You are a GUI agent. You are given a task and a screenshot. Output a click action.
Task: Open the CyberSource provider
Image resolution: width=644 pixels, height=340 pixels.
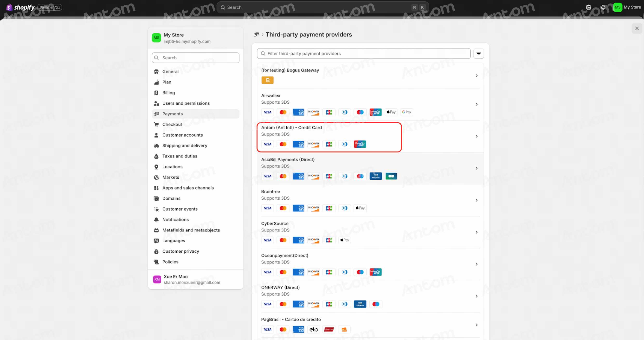tap(370, 232)
